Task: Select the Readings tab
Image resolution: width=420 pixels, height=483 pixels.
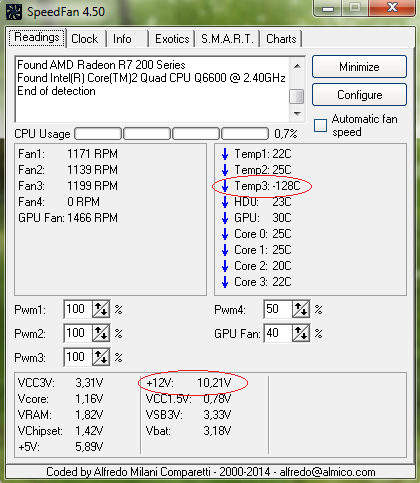Action: pyautogui.click(x=37, y=37)
